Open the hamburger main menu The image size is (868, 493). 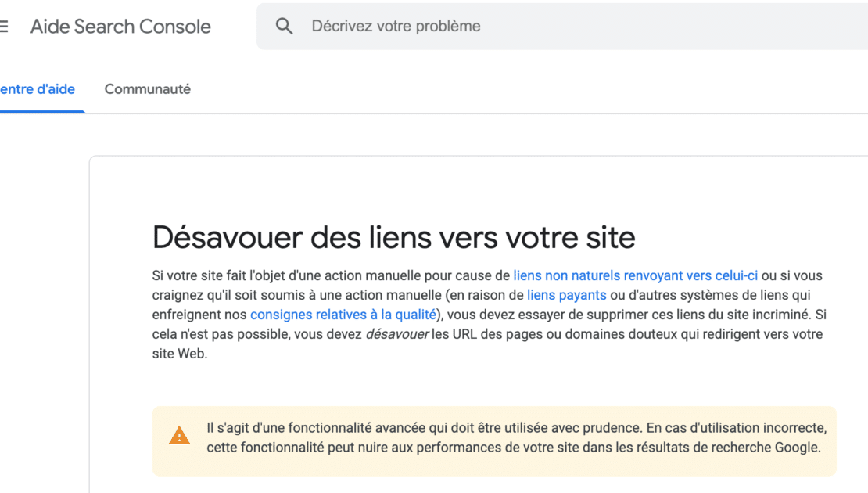click(4, 26)
